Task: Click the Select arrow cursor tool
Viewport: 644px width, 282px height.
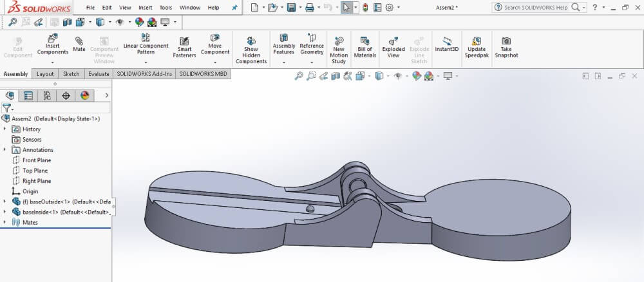Action: coord(346,7)
